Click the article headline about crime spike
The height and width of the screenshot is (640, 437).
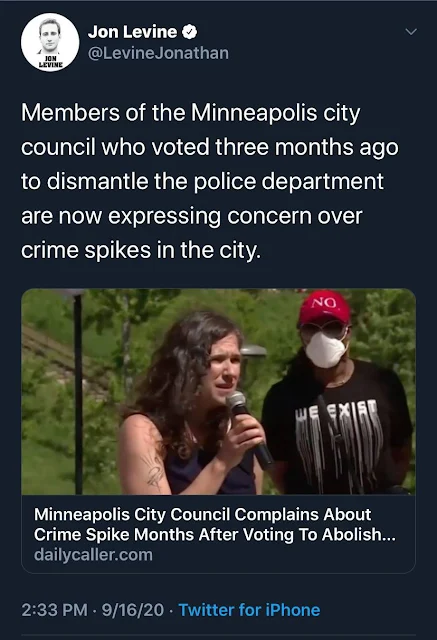(x=215, y=524)
